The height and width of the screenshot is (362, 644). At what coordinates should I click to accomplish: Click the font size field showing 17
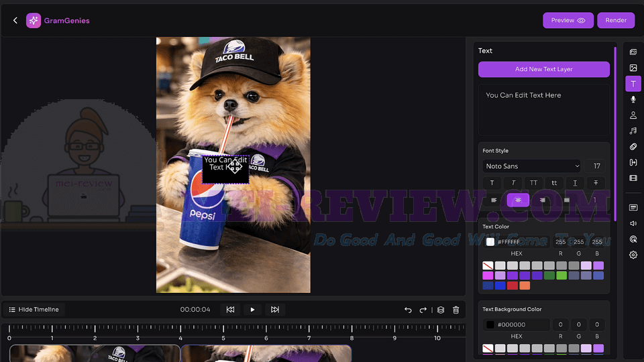(x=595, y=166)
